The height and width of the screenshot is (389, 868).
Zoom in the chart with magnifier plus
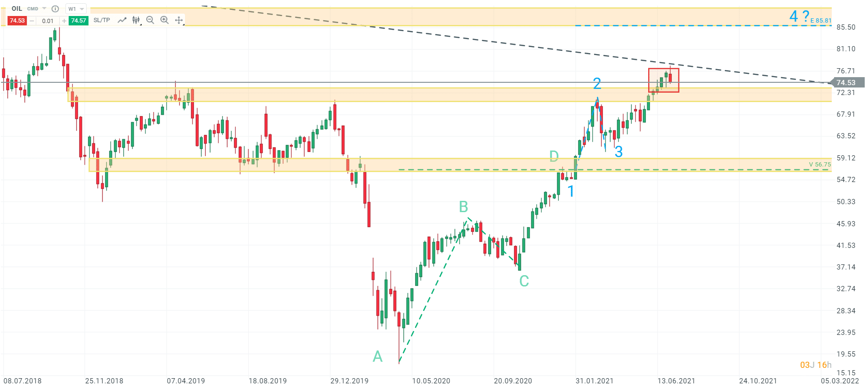click(x=164, y=20)
